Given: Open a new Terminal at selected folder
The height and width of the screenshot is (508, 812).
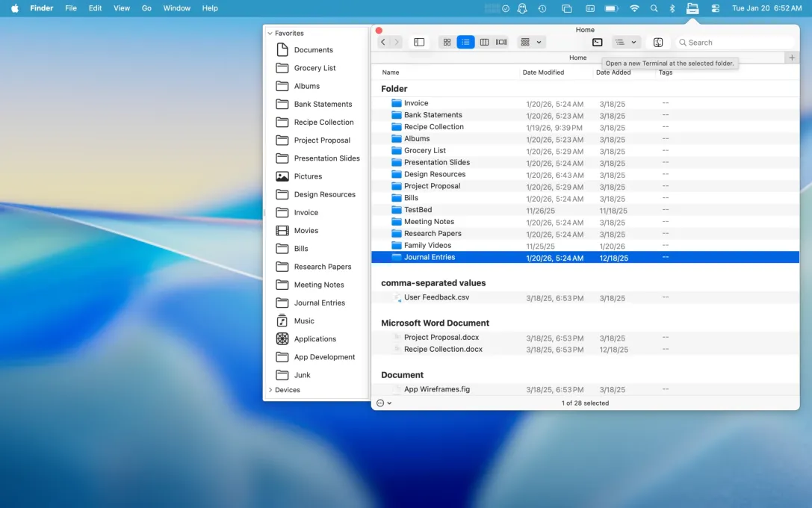Looking at the screenshot, I should (597, 43).
